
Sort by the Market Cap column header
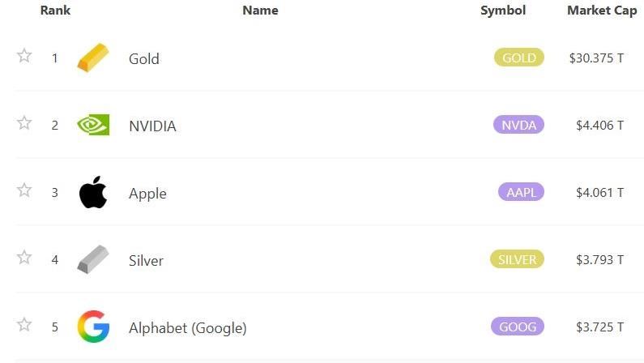(602, 11)
